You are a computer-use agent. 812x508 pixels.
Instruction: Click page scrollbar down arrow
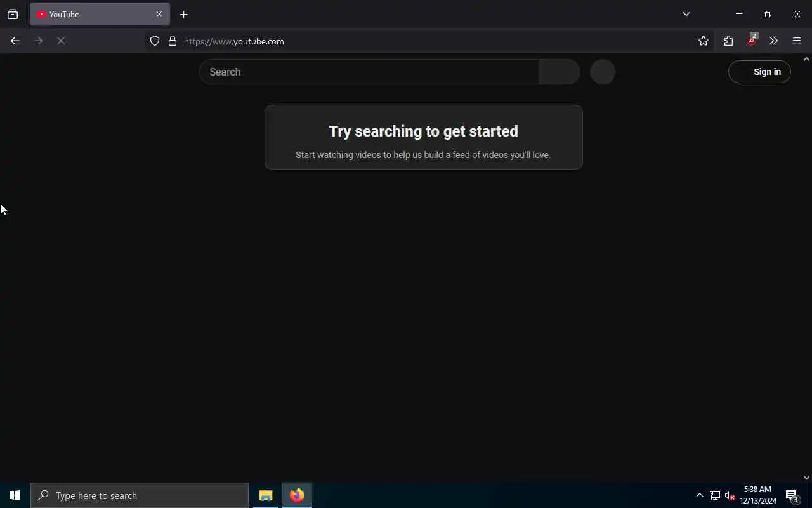pyautogui.click(x=806, y=478)
